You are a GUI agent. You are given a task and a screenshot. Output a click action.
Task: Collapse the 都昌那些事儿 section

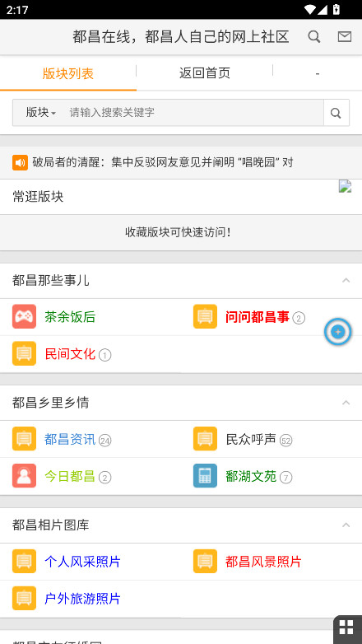tap(346, 281)
